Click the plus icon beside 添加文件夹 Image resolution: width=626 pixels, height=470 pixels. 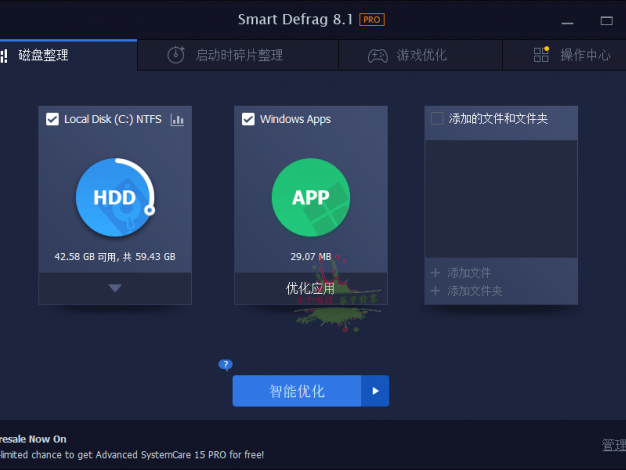pos(436,291)
